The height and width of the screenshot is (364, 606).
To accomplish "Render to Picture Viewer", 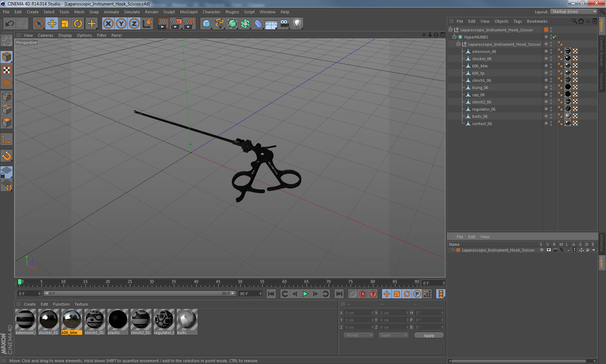I will tap(176, 24).
